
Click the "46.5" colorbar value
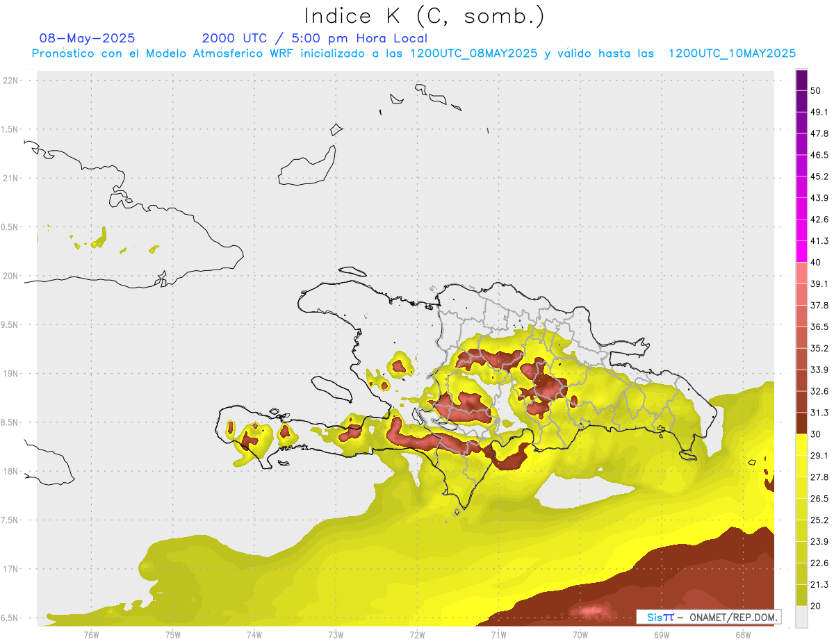(819, 155)
